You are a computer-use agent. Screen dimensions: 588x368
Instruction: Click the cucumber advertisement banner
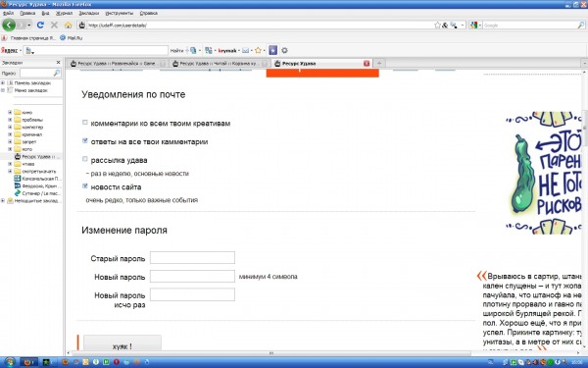click(544, 173)
